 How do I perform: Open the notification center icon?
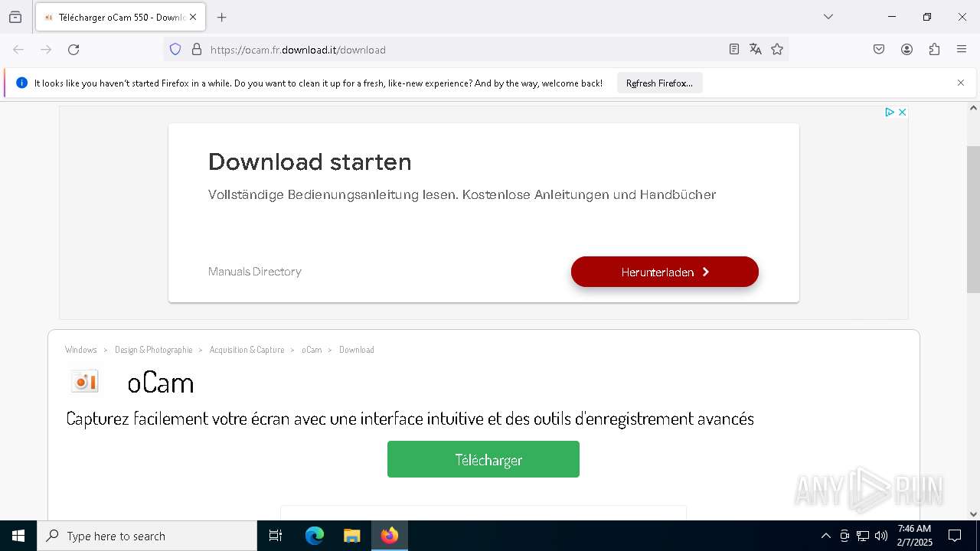955,536
